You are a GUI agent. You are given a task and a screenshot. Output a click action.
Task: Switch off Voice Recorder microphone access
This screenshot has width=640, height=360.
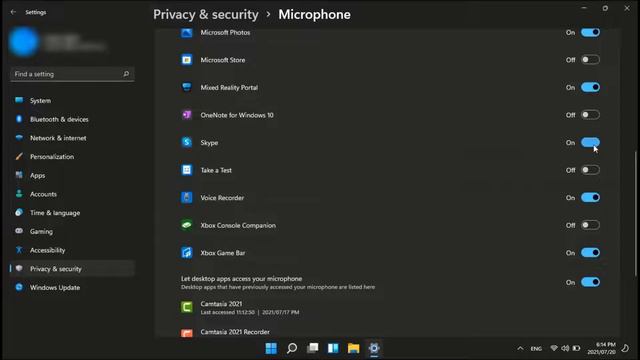pos(590,198)
